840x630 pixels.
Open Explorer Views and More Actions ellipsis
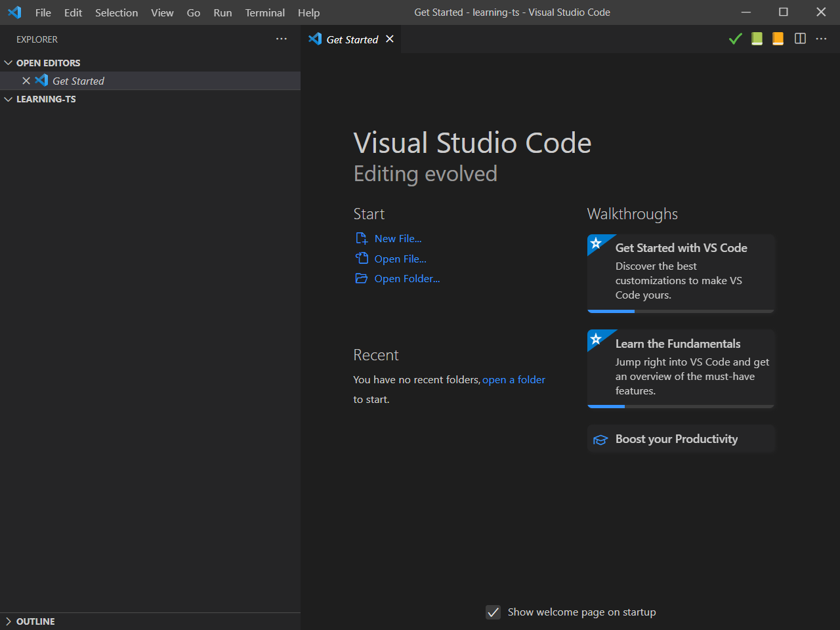tap(282, 39)
